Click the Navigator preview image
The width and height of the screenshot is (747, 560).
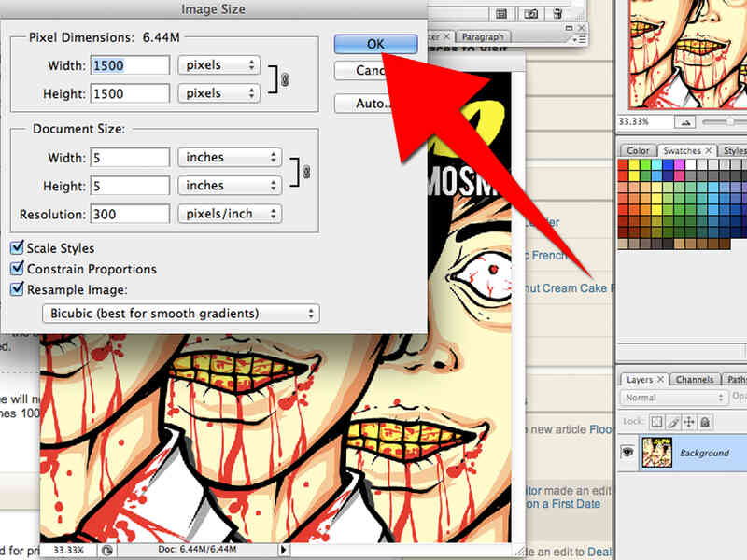click(687, 54)
